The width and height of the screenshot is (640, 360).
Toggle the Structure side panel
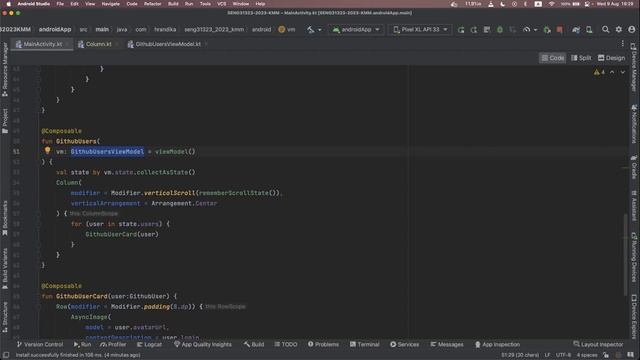(5, 317)
